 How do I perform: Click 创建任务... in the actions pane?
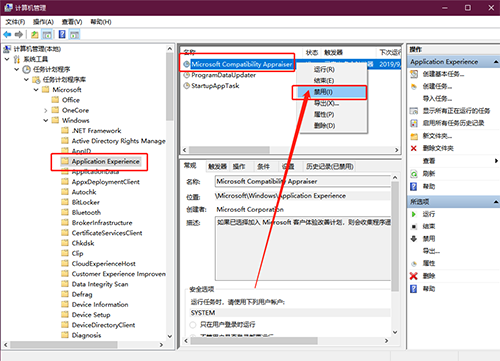coord(437,86)
